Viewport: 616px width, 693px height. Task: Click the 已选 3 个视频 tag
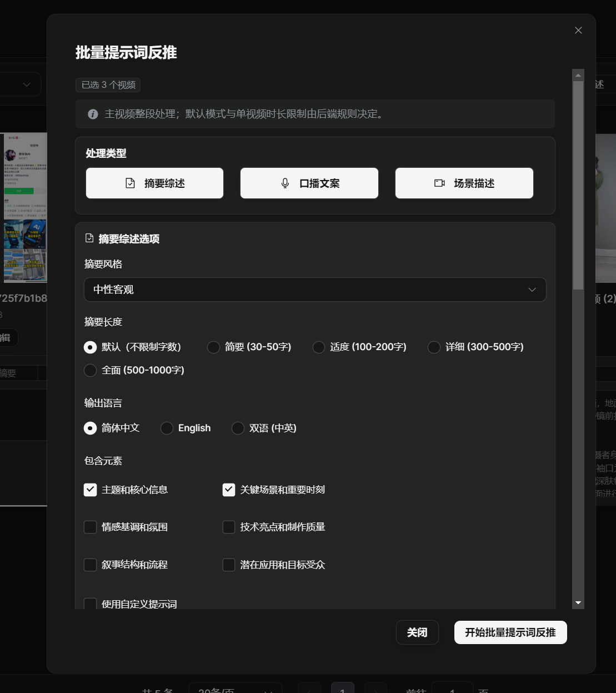coord(108,85)
